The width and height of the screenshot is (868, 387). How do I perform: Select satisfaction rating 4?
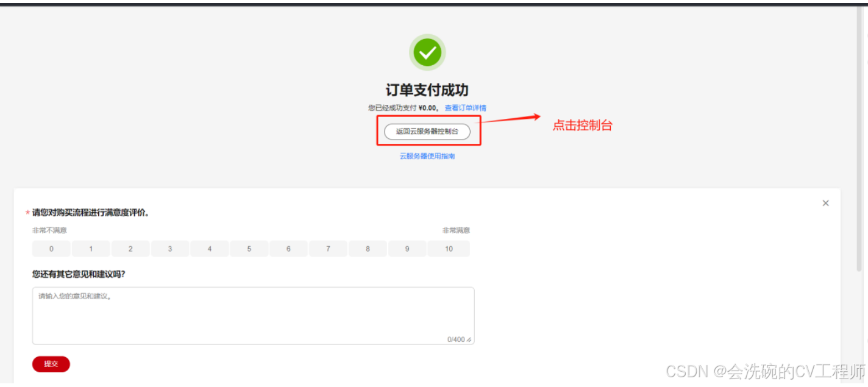[x=210, y=249]
